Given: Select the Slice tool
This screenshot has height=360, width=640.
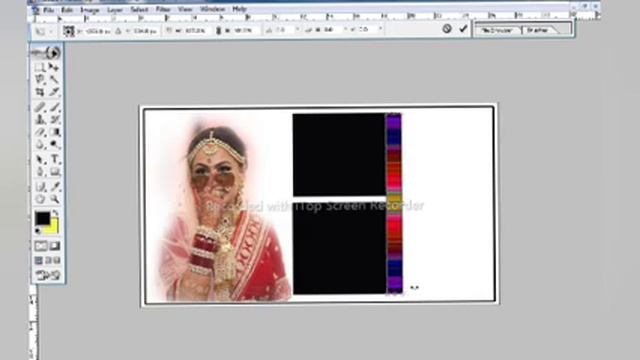Looking at the screenshot, I should point(55,92).
